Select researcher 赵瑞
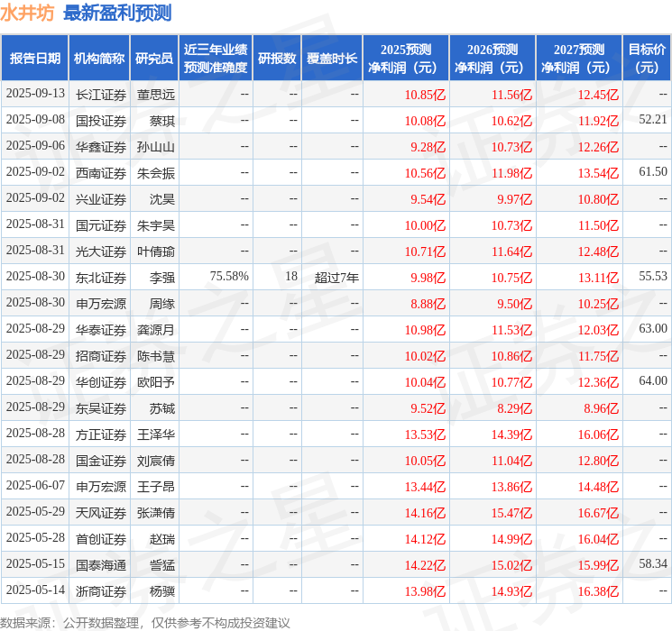Screen dimensions: 672x631 click(162, 539)
